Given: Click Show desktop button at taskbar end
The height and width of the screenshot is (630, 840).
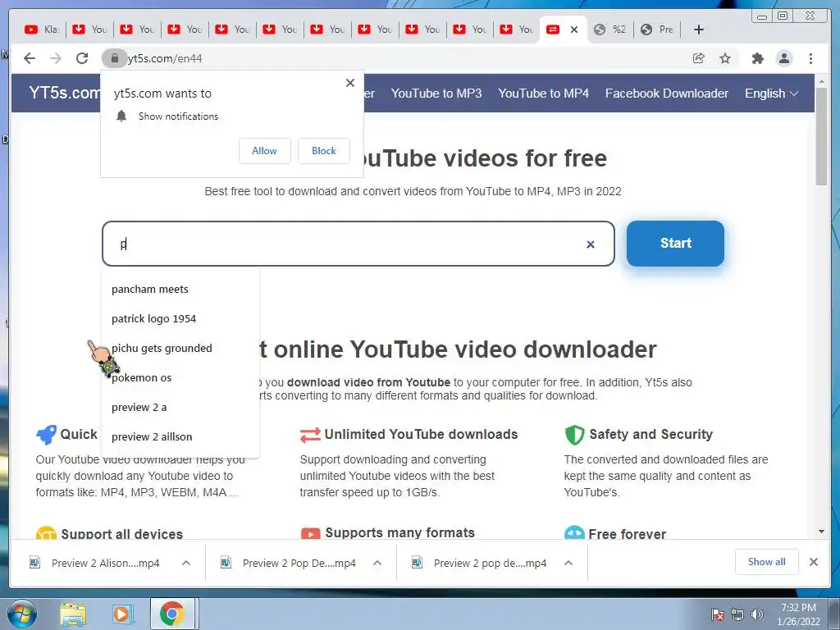Looking at the screenshot, I should (x=835, y=614).
